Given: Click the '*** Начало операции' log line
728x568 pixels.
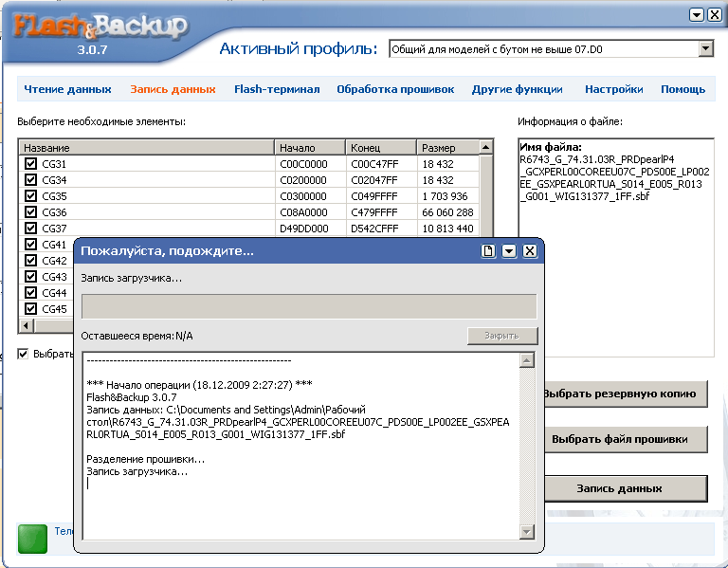Looking at the screenshot, I should (x=199, y=385).
